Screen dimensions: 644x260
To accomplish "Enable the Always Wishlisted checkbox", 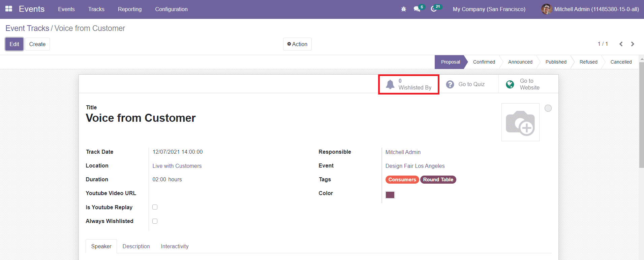I will [x=155, y=221].
